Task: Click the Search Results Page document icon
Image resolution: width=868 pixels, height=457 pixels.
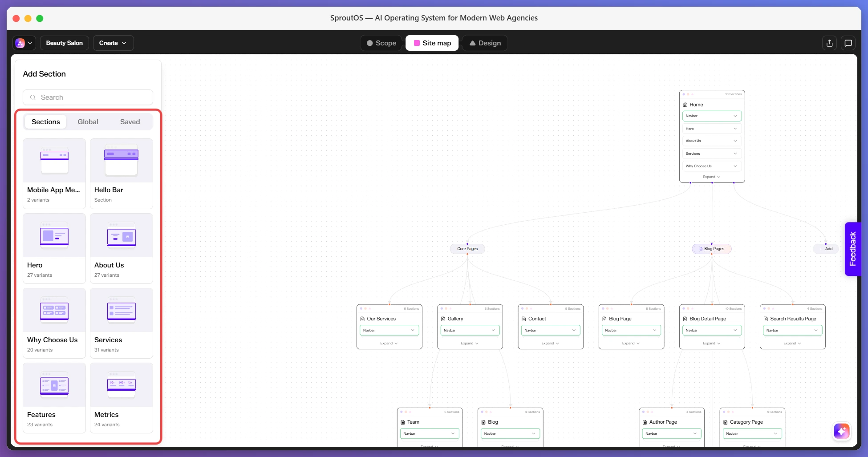Action: pos(766,319)
